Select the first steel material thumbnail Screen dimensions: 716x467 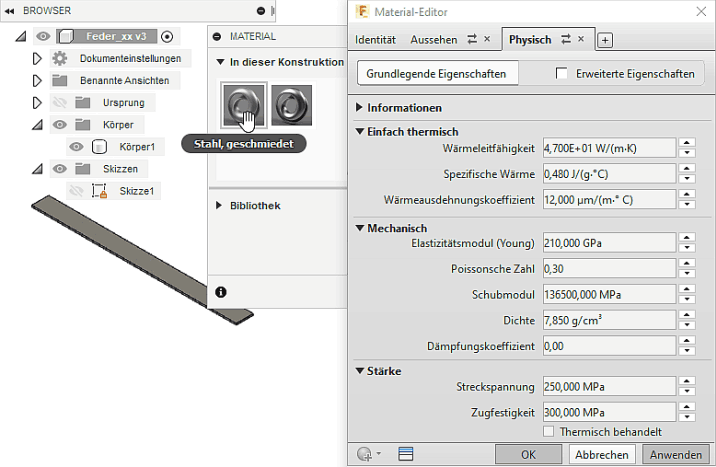click(241, 104)
